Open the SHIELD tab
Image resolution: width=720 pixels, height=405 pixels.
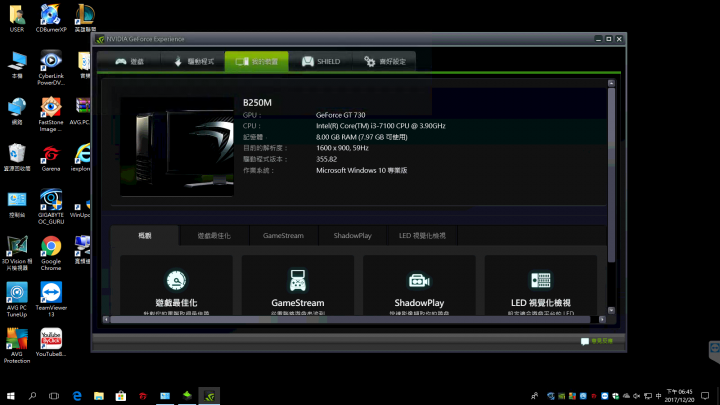[x=321, y=61]
